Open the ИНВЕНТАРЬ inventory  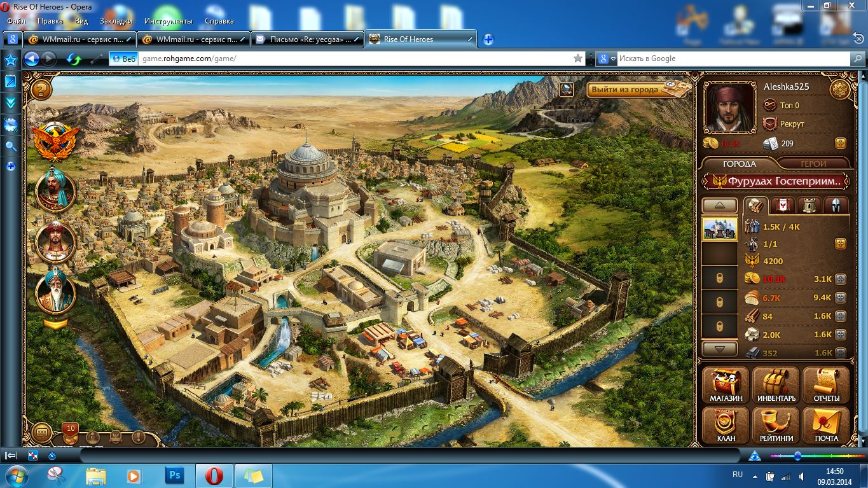tap(776, 386)
